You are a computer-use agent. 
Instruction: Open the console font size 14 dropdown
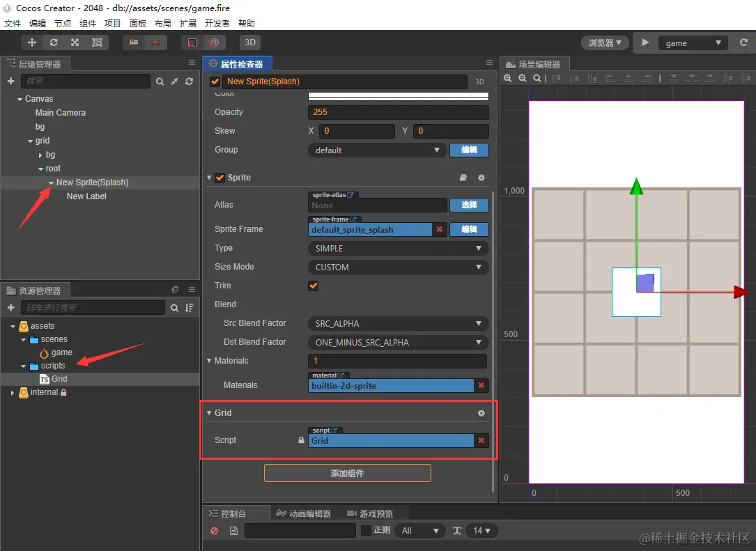481,531
